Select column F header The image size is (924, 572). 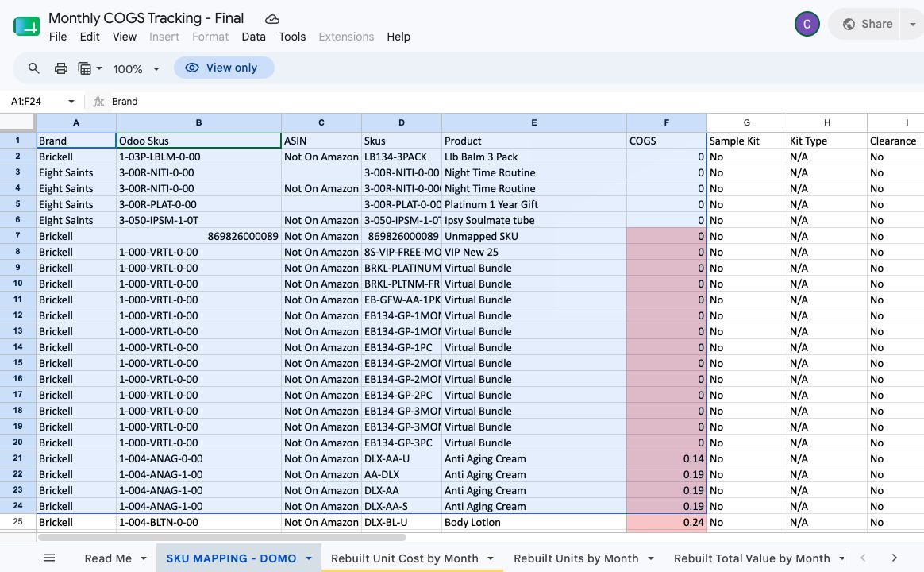pyautogui.click(x=667, y=122)
